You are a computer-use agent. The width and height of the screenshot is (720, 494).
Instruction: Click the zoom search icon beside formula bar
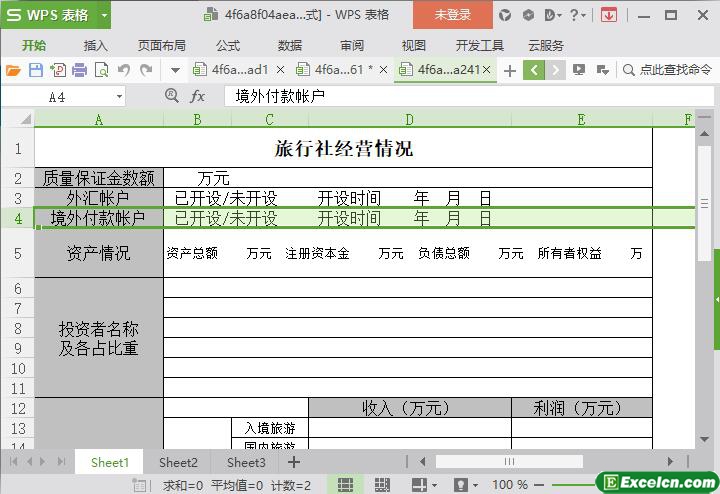[x=173, y=96]
